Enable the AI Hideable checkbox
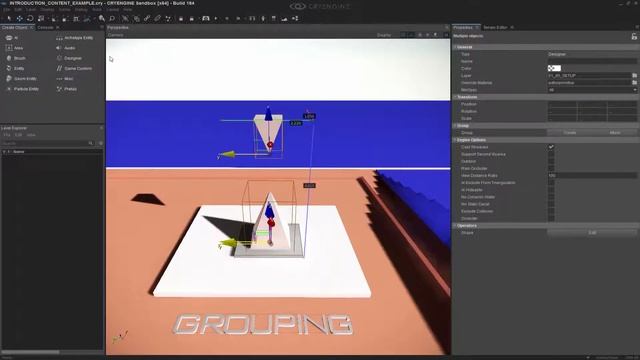The width and height of the screenshot is (640, 360). [x=551, y=190]
